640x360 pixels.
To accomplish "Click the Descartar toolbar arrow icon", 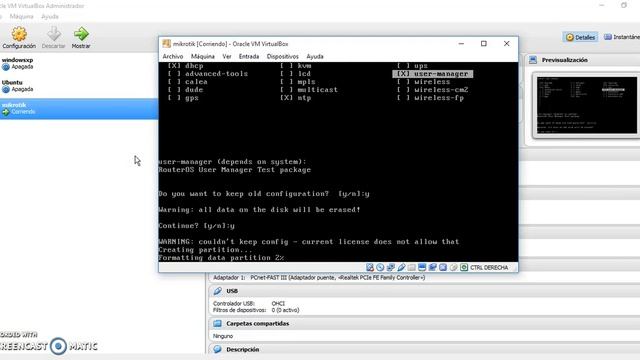I will coord(53,34).
